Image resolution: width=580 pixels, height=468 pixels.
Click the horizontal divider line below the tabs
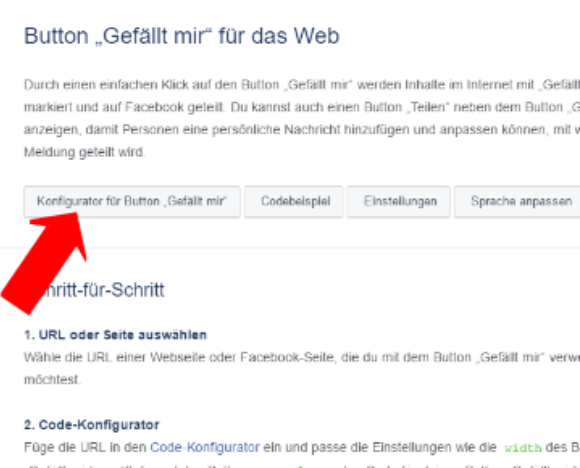[x=290, y=247]
